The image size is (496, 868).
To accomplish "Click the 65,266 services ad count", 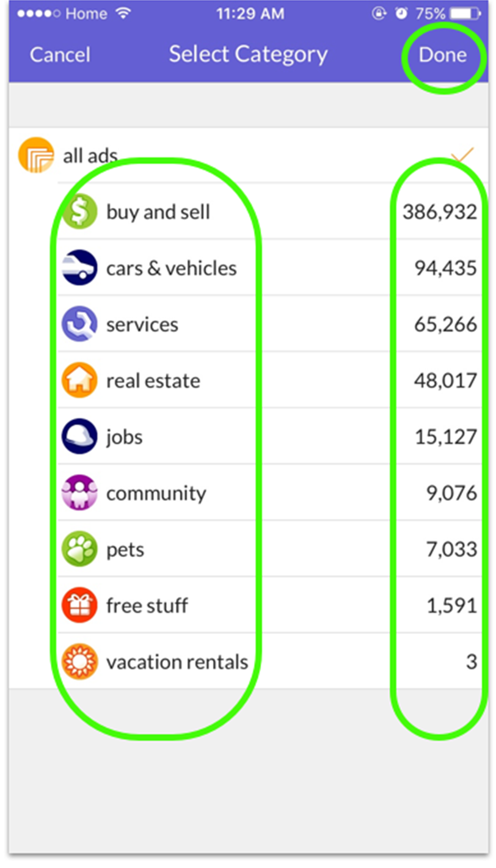I will point(446,324).
